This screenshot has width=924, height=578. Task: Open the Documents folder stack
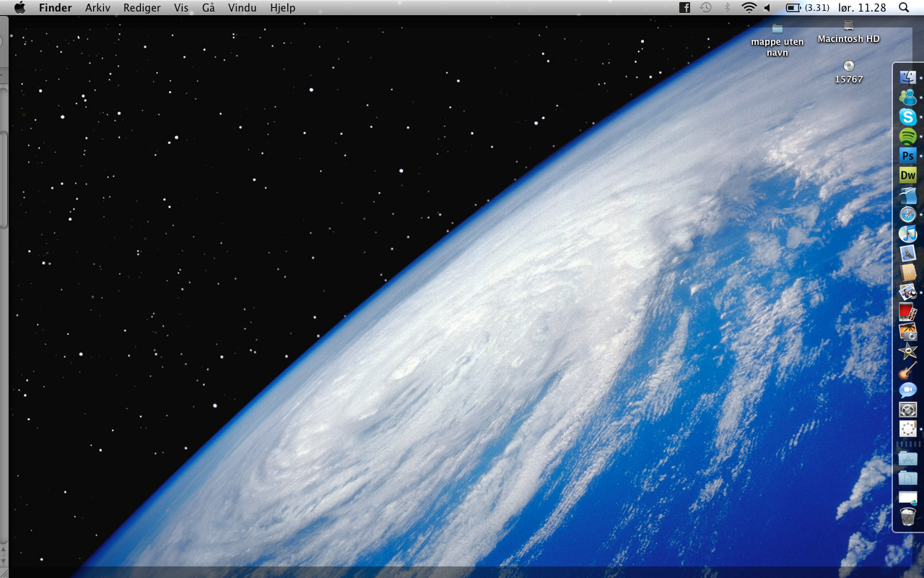[x=907, y=478]
